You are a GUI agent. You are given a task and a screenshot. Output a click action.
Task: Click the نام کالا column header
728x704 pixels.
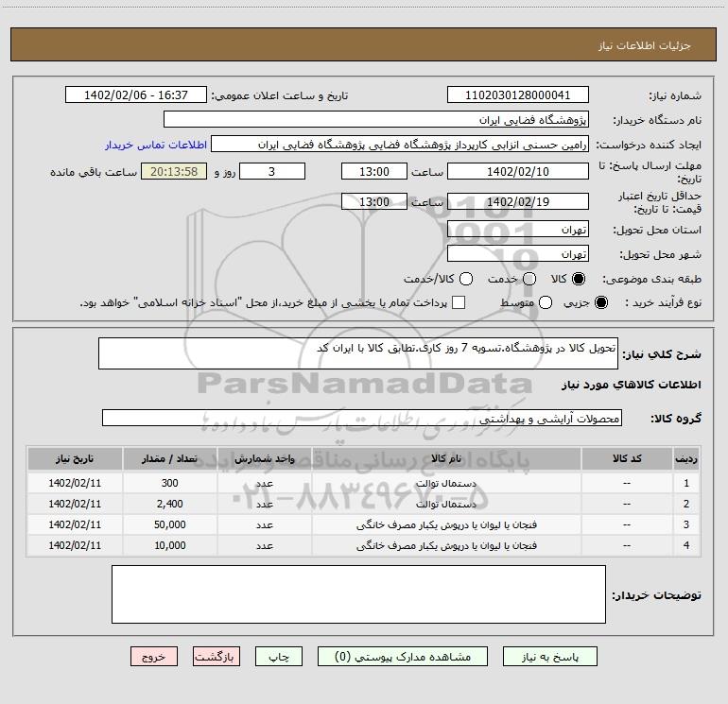446,458
